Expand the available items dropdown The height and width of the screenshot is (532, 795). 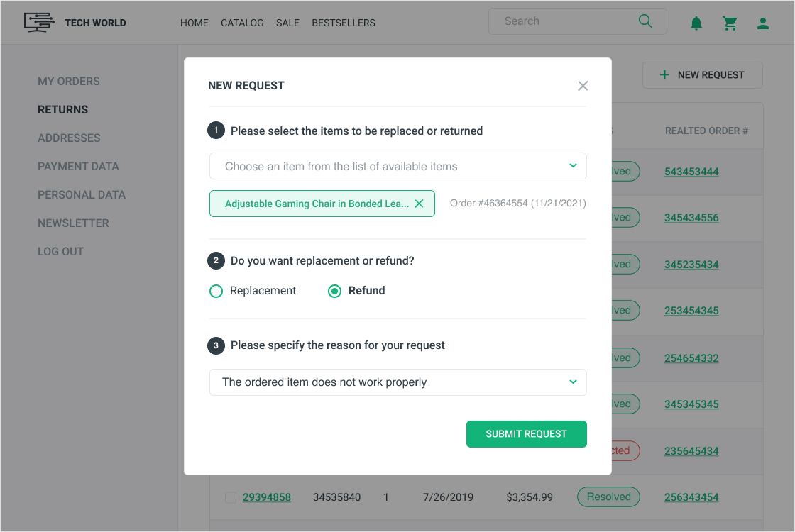coord(573,166)
